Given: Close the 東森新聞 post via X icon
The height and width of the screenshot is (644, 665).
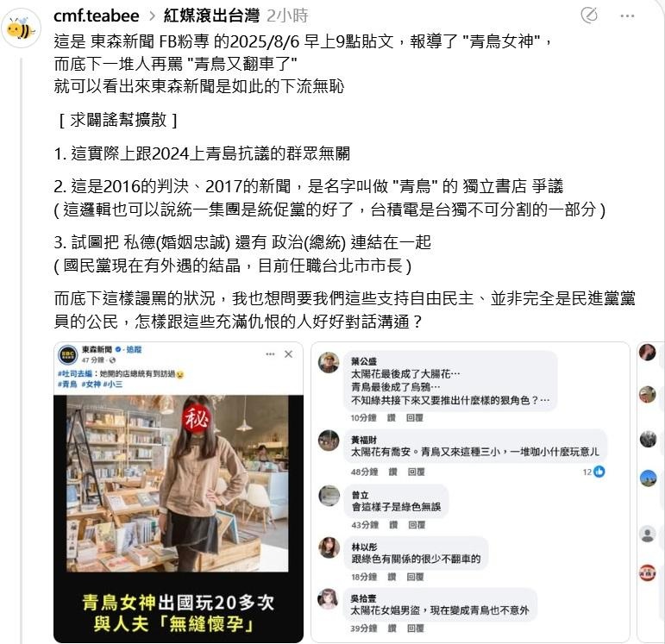Looking at the screenshot, I should pyautogui.click(x=288, y=354).
